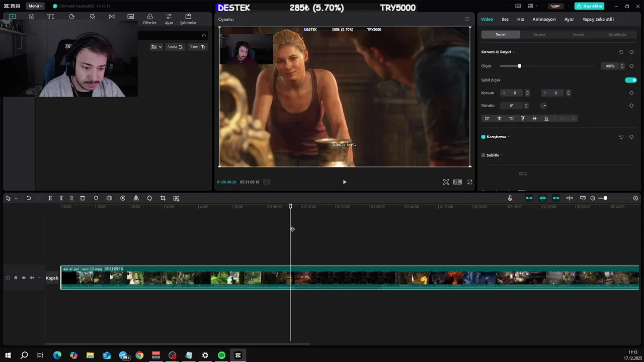Viewport: 644px width, 362px height.
Task: Click the freeze frame tool icon
Action: [x=109, y=198]
